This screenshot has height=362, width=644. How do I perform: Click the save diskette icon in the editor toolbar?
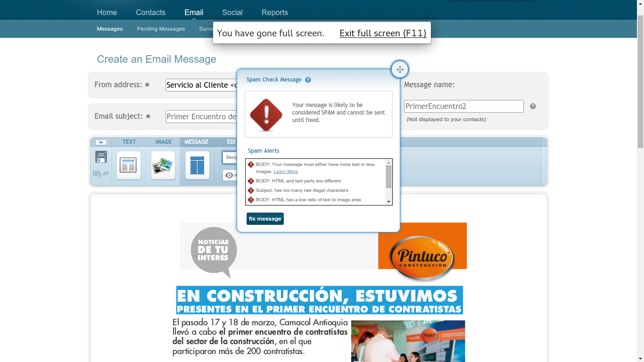tap(101, 157)
